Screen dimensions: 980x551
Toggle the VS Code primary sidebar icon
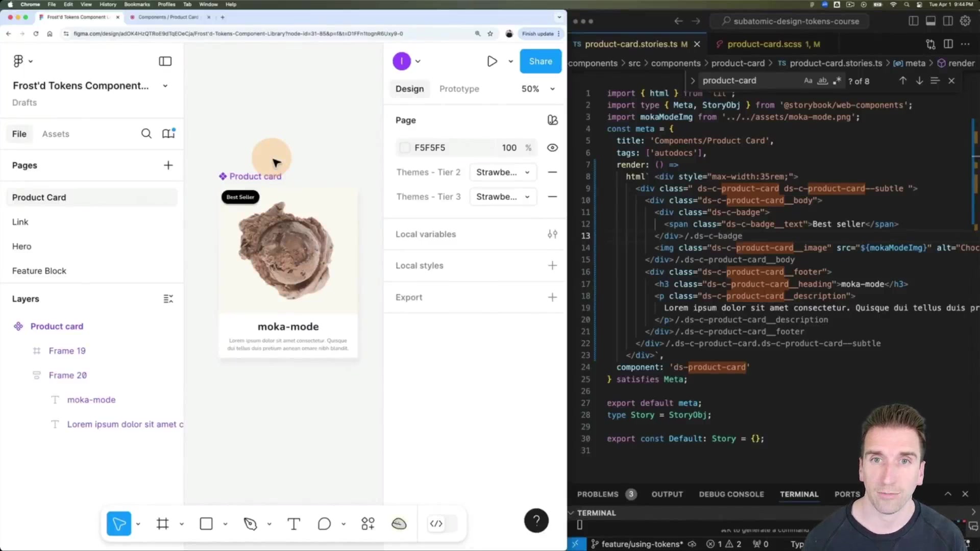tap(914, 21)
